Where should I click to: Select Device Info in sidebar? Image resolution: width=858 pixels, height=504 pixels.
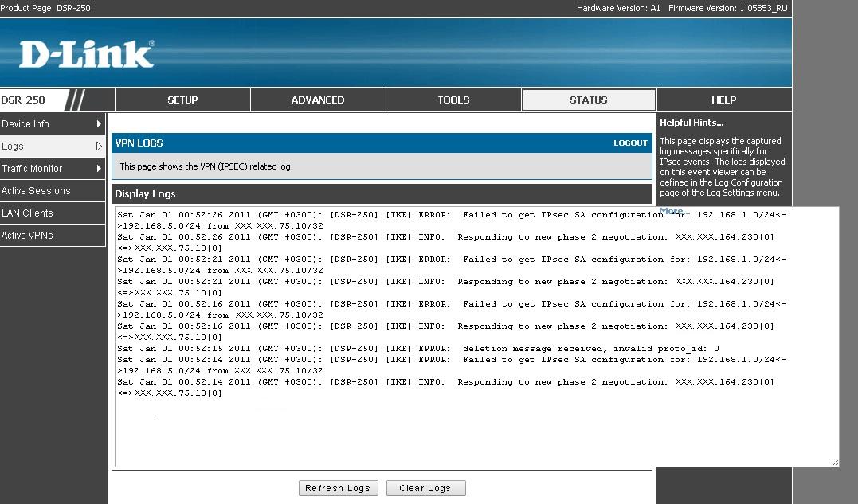[52, 124]
